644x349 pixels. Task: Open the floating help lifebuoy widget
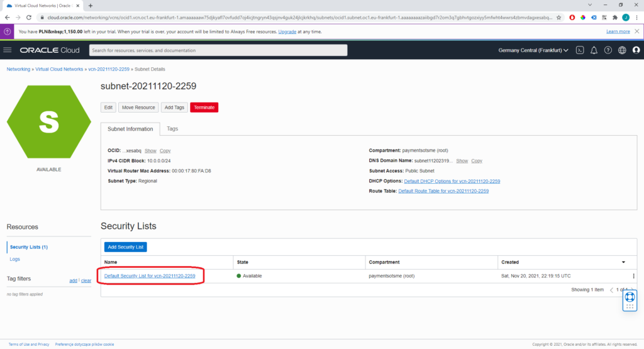(630, 301)
